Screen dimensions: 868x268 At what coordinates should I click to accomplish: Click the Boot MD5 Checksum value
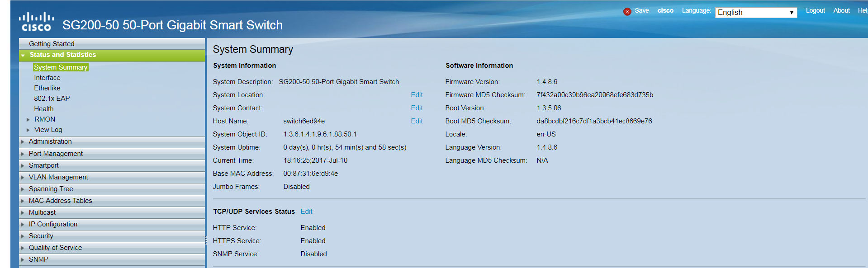pyautogui.click(x=594, y=121)
